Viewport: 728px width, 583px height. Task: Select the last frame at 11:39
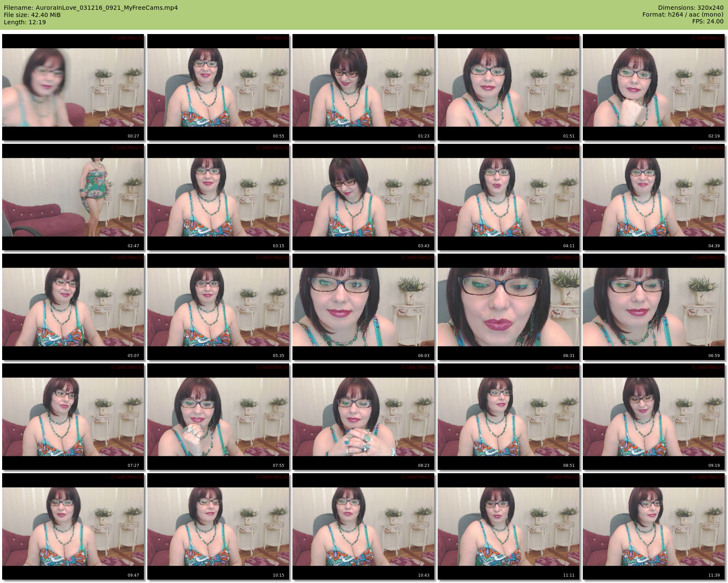tap(653, 526)
